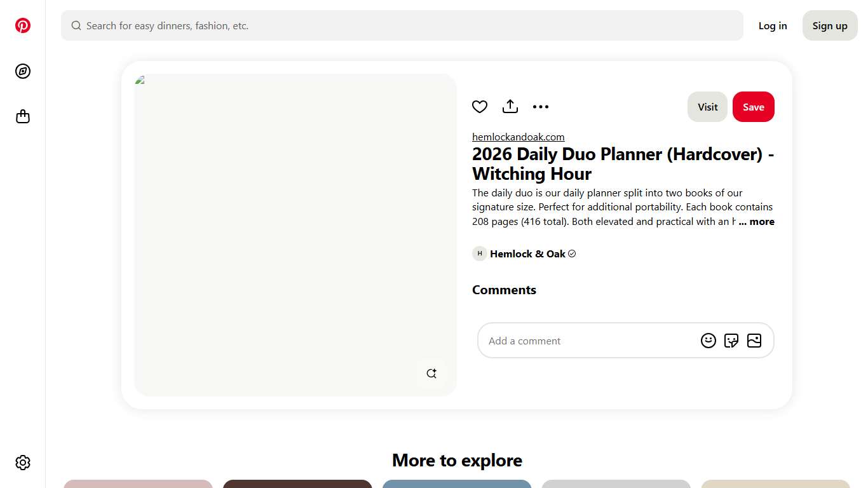Expand the full description with more
The image size is (868, 488).
(756, 221)
